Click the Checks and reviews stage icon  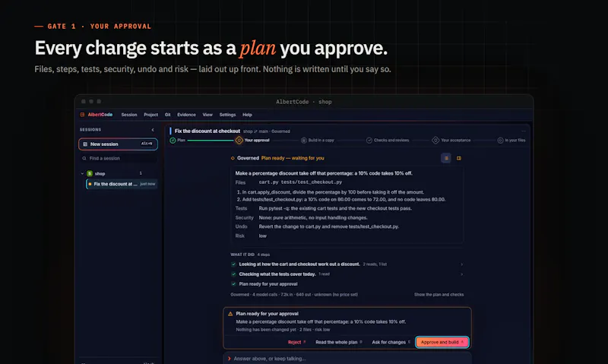369,141
